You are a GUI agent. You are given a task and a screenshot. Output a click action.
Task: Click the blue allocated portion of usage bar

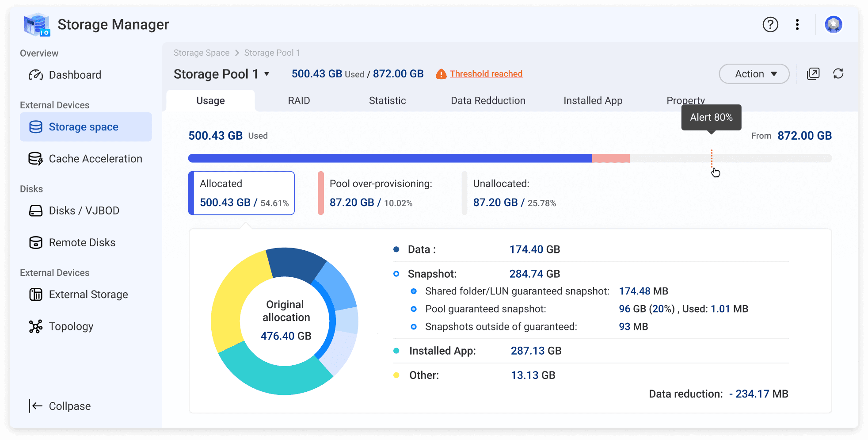[390, 158]
